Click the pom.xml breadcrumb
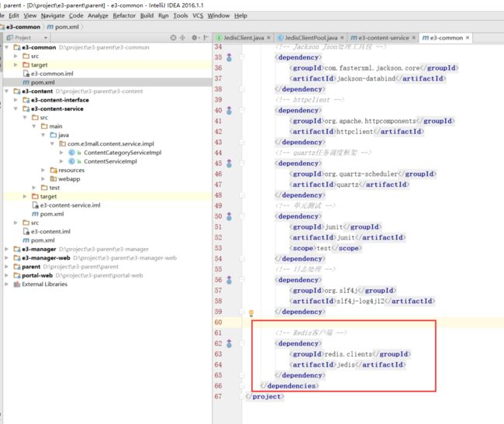Screen dimensions: 504x424 [x=67, y=27]
